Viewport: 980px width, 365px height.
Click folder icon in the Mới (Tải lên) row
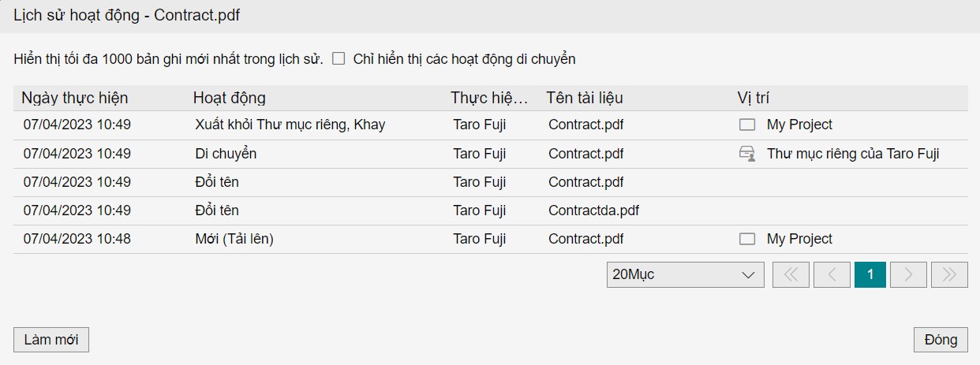[747, 239]
